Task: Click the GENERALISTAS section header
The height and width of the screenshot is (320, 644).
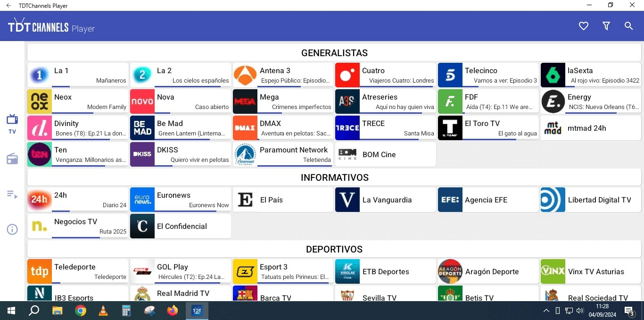Action: [334, 53]
